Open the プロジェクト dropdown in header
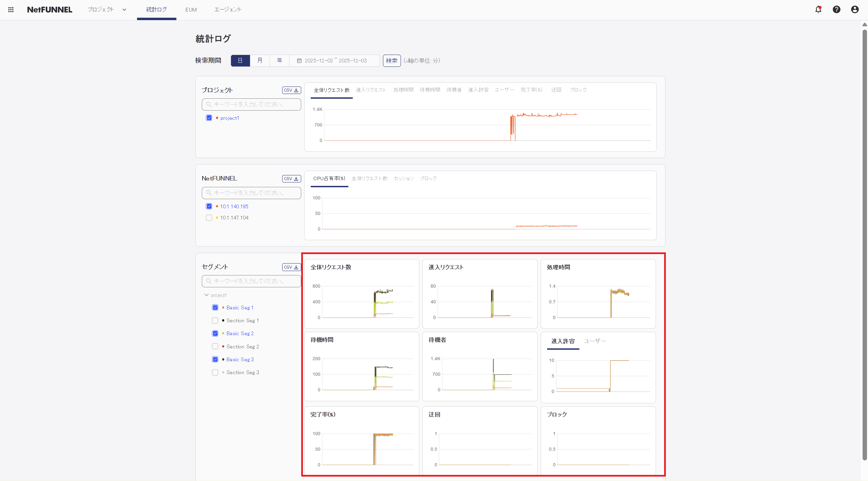Viewport: 868px width, 481px height. pyautogui.click(x=107, y=9)
